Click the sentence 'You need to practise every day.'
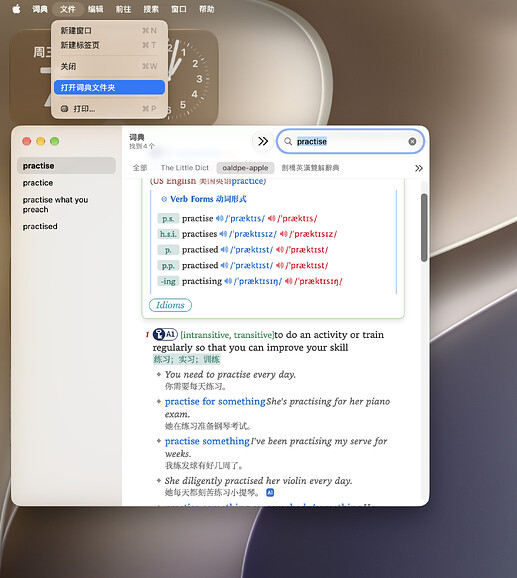 (230, 375)
